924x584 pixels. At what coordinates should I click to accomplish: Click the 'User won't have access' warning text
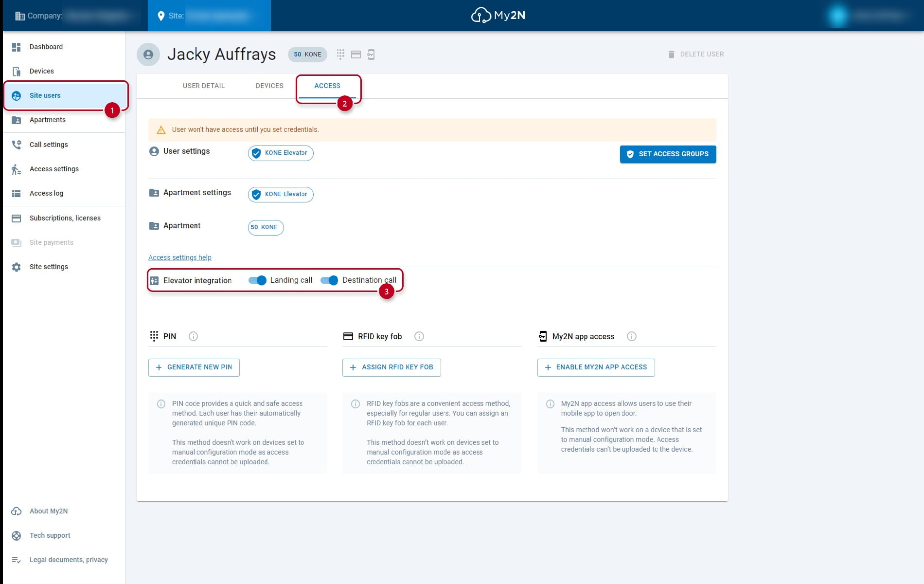246,130
